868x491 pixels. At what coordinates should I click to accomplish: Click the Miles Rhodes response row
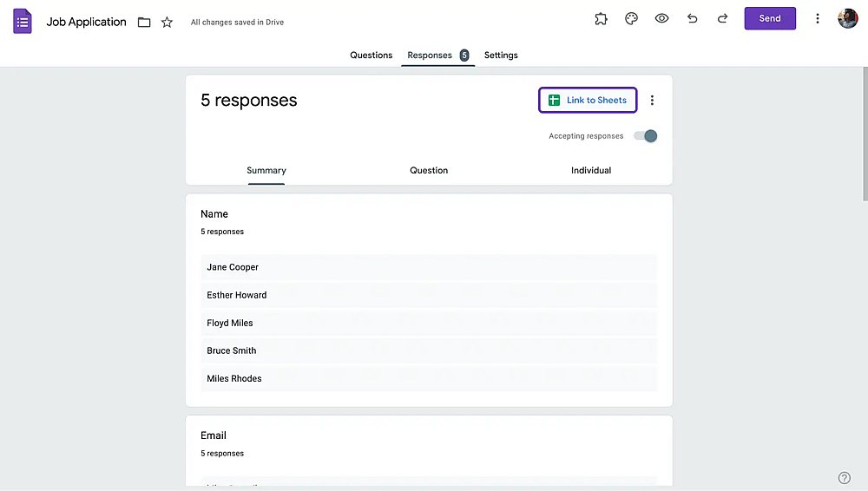tap(429, 378)
